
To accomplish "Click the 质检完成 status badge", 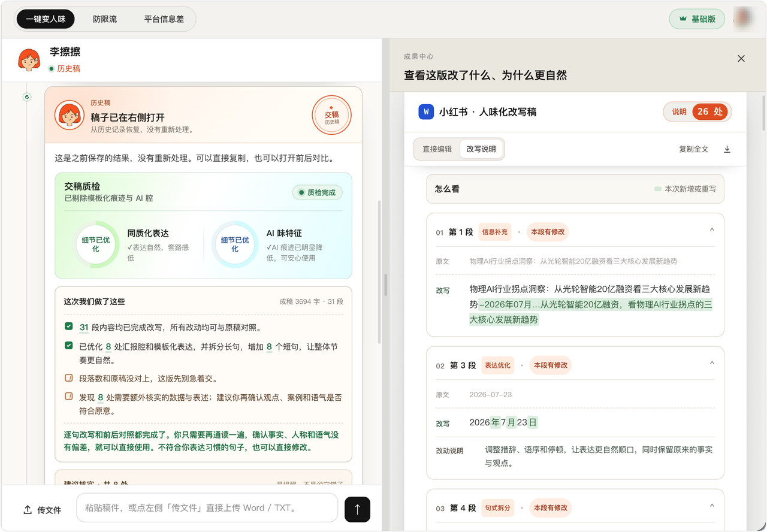I will [318, 193].
